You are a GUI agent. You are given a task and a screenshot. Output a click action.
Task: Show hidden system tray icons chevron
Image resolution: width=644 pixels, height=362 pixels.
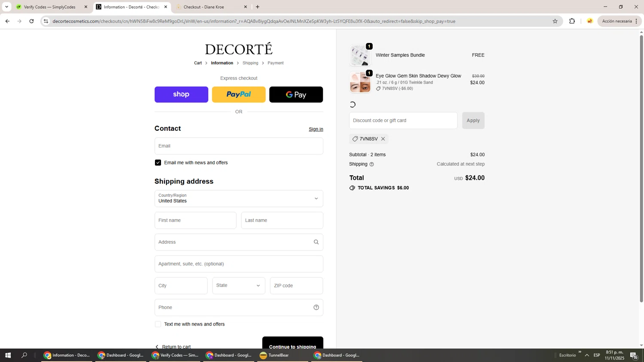587,355
